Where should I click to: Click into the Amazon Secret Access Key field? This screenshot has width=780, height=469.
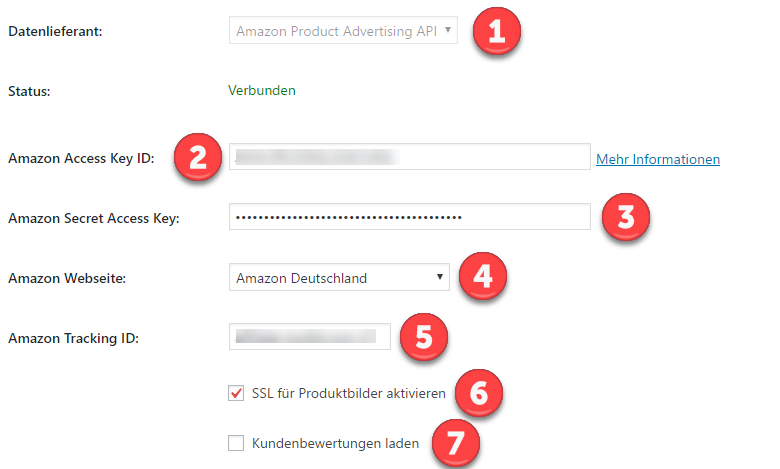(409, 218)
